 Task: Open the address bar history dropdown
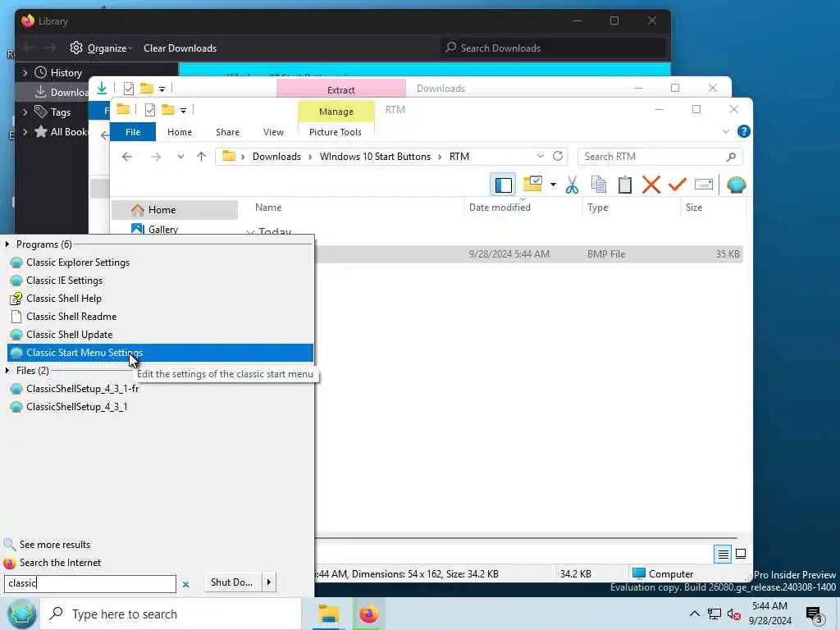[x=540, y=156]
